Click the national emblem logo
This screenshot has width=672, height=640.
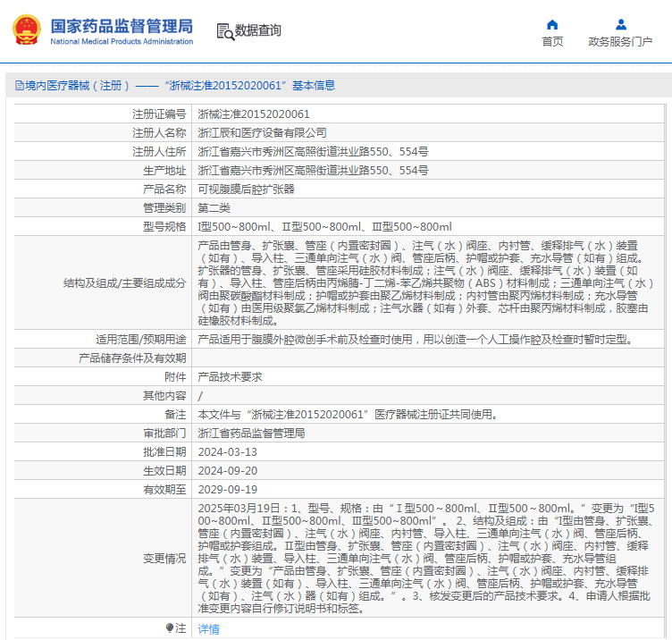pos(27,29)
